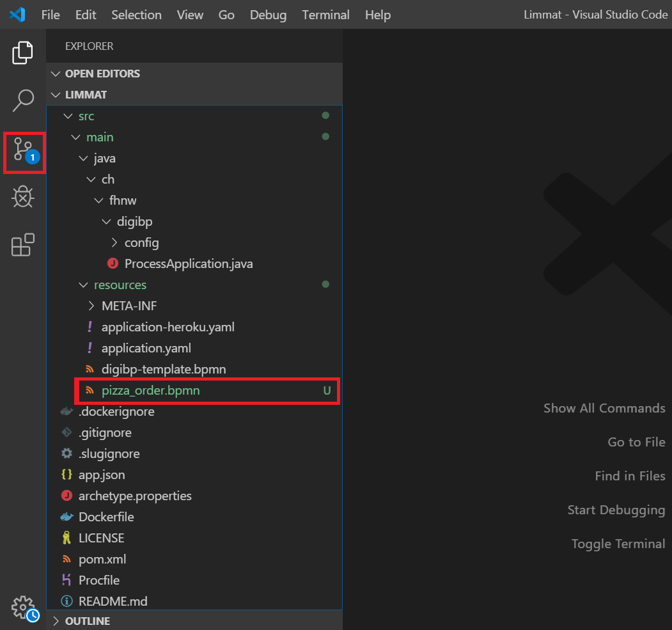Collapse the digibp folder
The height and width of the screenshot is (630, 672).
107,221
